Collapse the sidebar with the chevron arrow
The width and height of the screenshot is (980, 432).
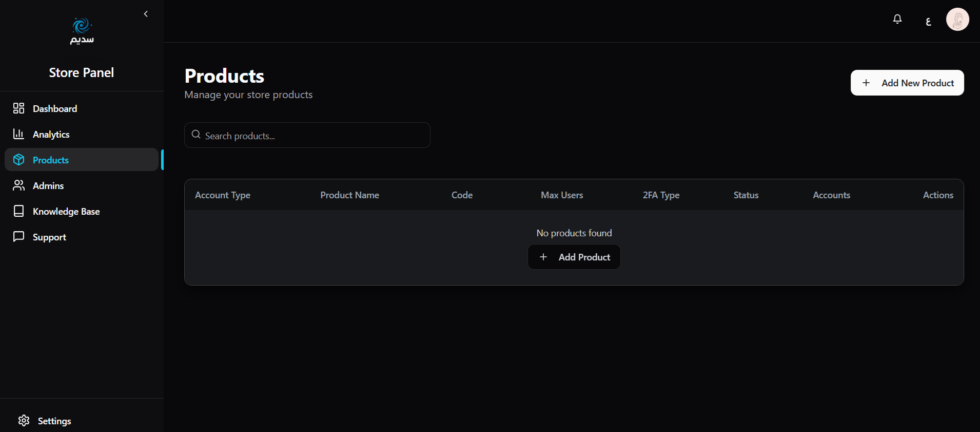(x=146, y=14)
